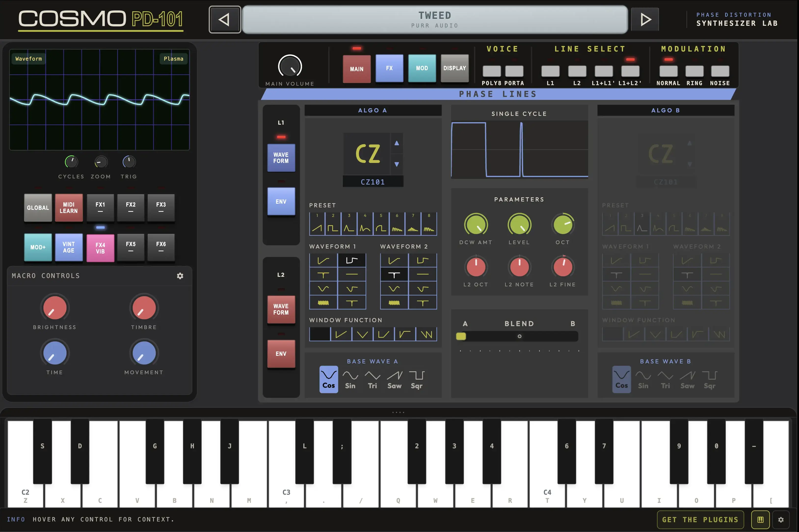Select Algo A preset 8 resonant shape
Viewport: 799px width, 532px height.
(x=429, y=224)
